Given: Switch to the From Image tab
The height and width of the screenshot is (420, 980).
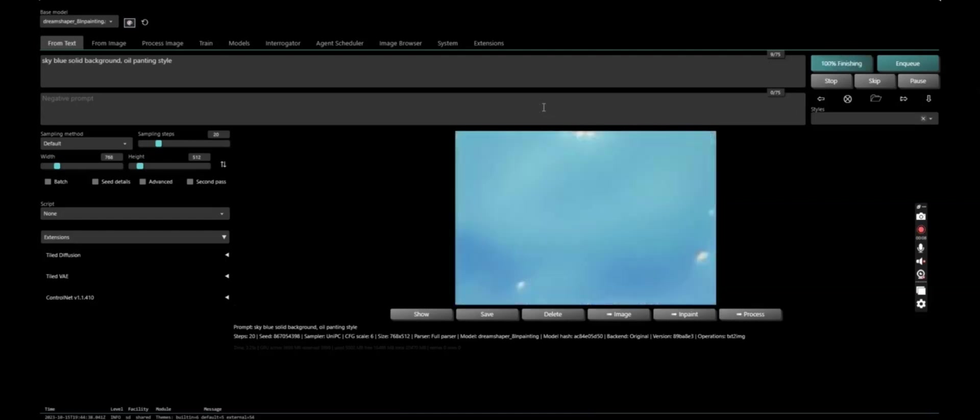Looking at the screenshot, I should point(109,43).
